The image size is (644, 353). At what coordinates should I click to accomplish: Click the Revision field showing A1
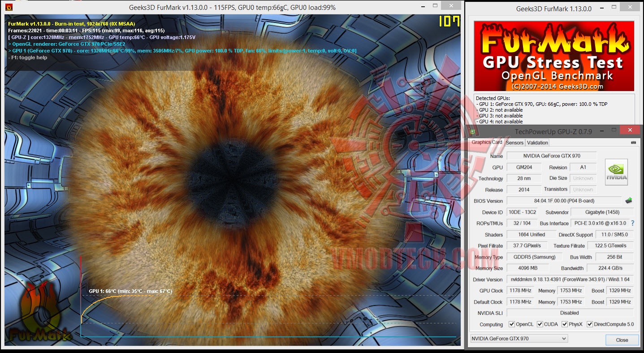coord(583,167)
